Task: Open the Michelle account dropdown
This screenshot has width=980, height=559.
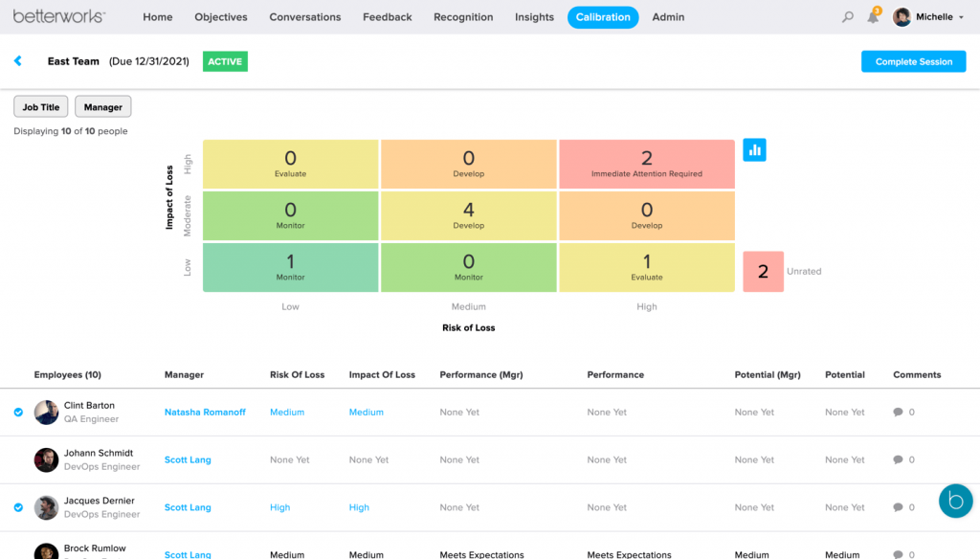Action: point(924,17)
